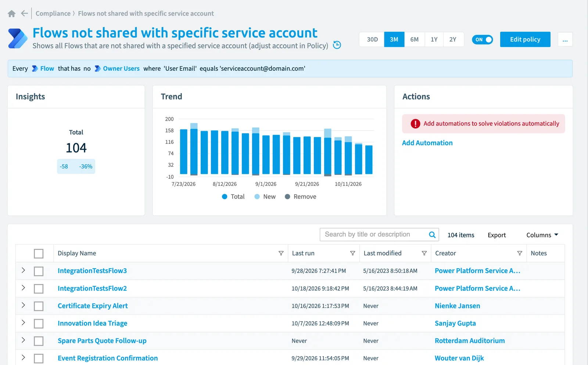Click the '104 items' count text
This screenshot has height=365, width=588.
pos(461,235)
